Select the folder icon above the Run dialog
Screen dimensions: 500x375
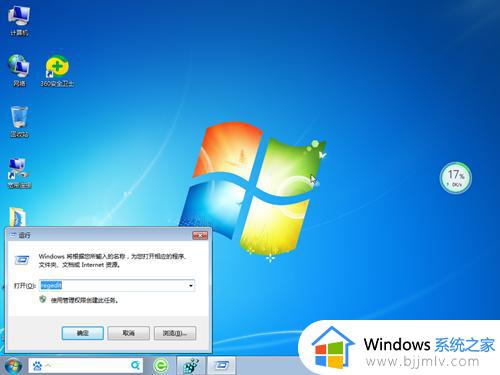[x=17, y=217]
